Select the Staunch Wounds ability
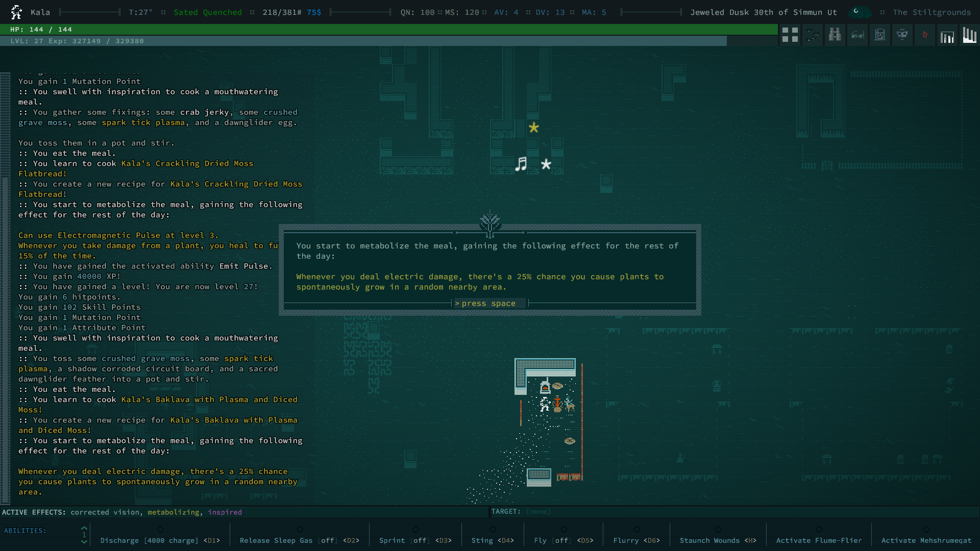Screen dimensions: 980x551 point(718,540)
